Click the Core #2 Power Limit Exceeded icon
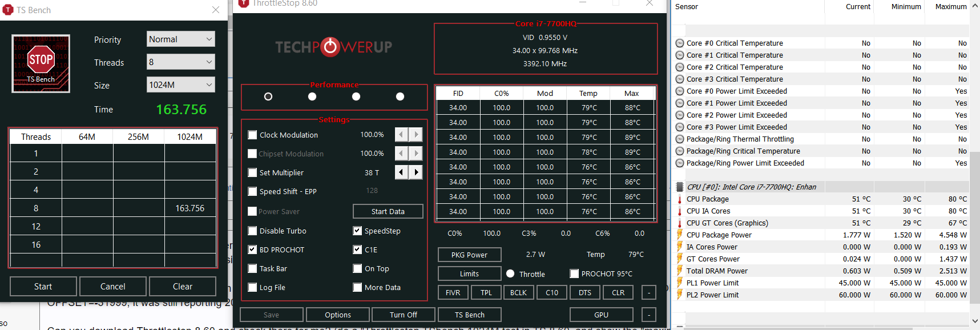980x330 pixels. [x=679, y=115]
